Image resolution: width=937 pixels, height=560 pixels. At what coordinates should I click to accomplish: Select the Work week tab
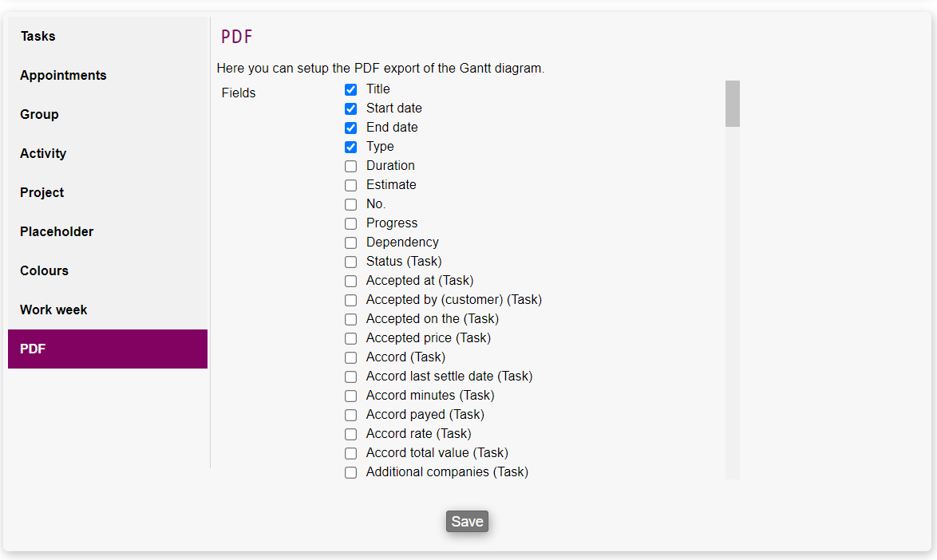pyautogui.click(x=108, y=310)
